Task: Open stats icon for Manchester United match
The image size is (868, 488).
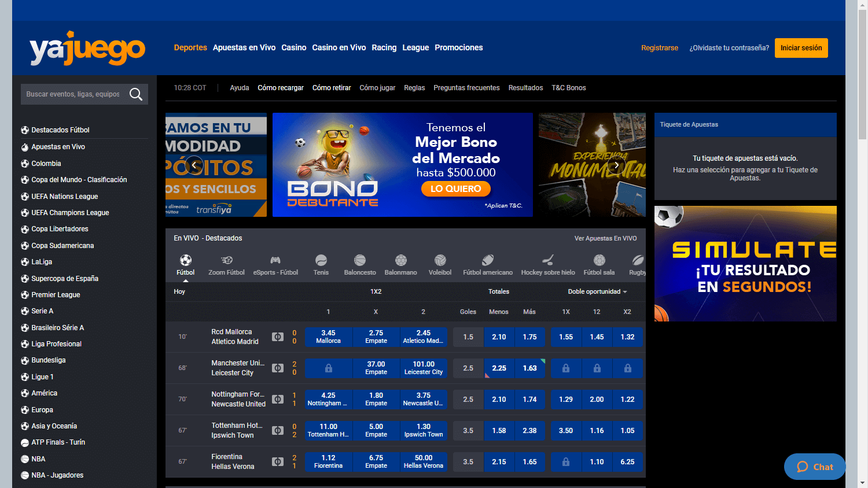Action: tap(278, 368)
